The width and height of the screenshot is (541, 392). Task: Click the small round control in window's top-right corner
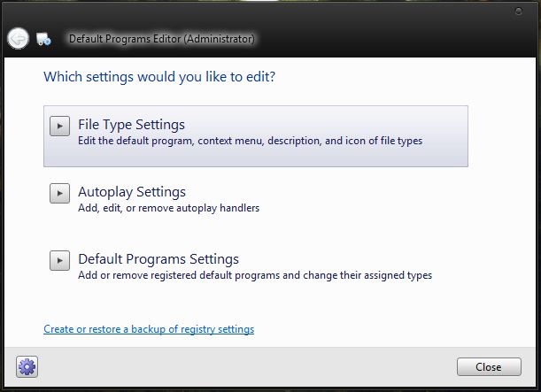pos(518,12)
